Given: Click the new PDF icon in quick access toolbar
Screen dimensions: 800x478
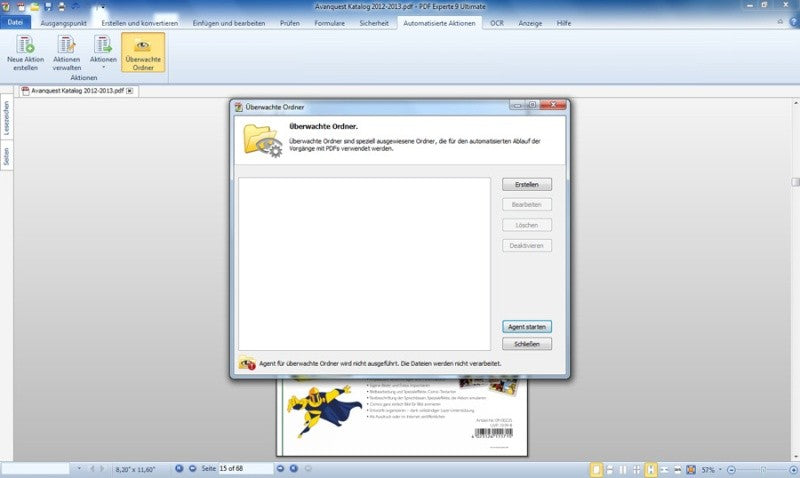Looking at the screenshot, I should pyautogui.click(x=21, y=7).
